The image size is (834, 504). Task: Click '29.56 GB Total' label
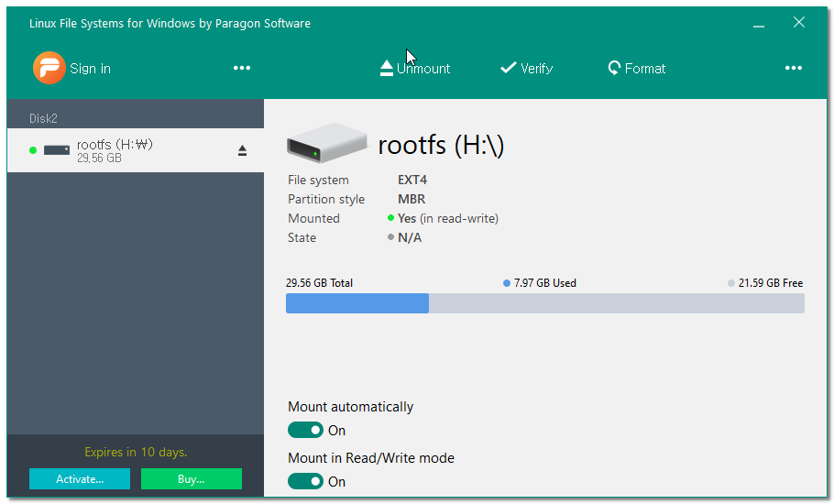[319, 283]
